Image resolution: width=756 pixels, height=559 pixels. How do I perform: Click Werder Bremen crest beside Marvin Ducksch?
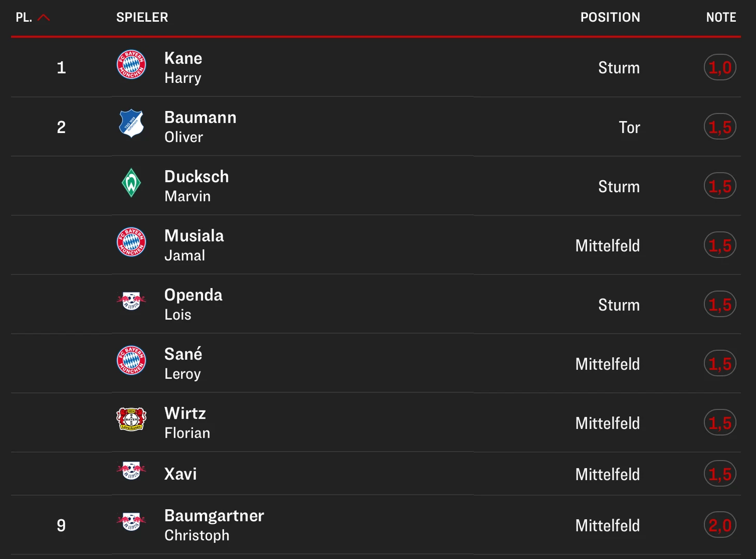pyautogui.click(x=132, y=183)
